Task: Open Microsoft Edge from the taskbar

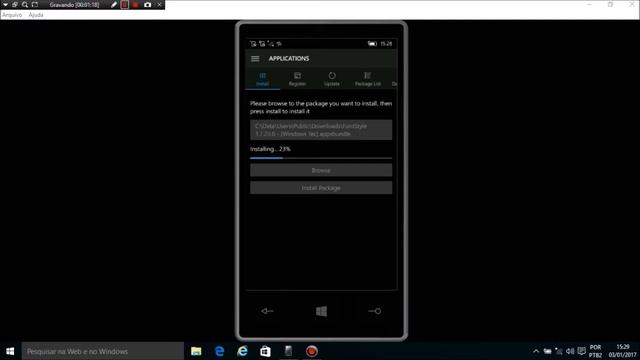Action: pyautogui.click(x=220, y=351)
